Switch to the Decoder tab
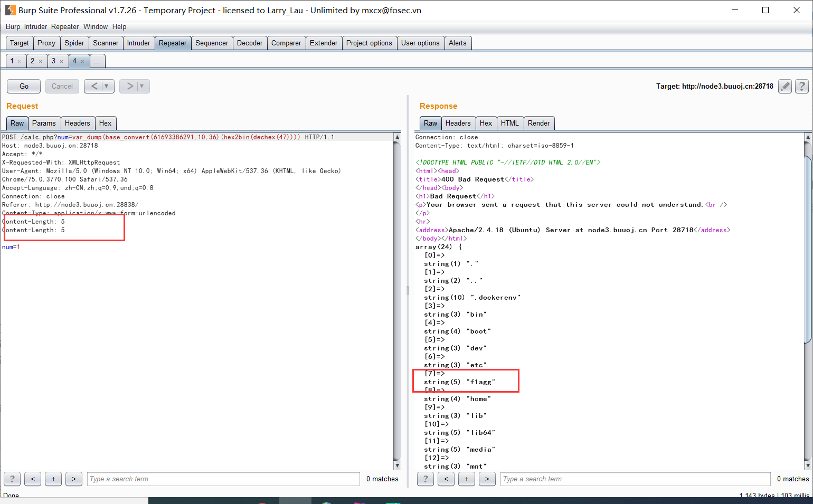Image resolution: width=813 pixels, height=504 pixels. [x=250, y=43]
